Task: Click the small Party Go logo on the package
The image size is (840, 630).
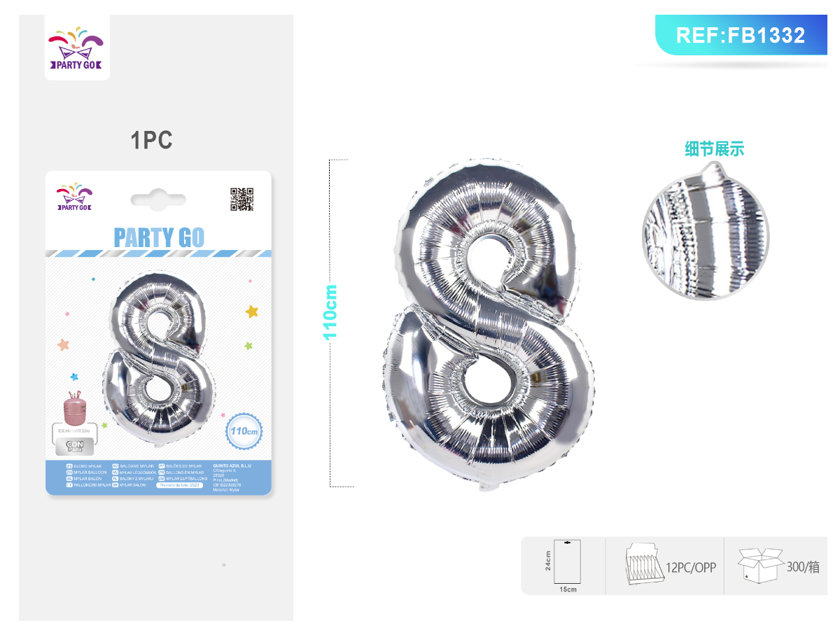Action: point(74,197)
